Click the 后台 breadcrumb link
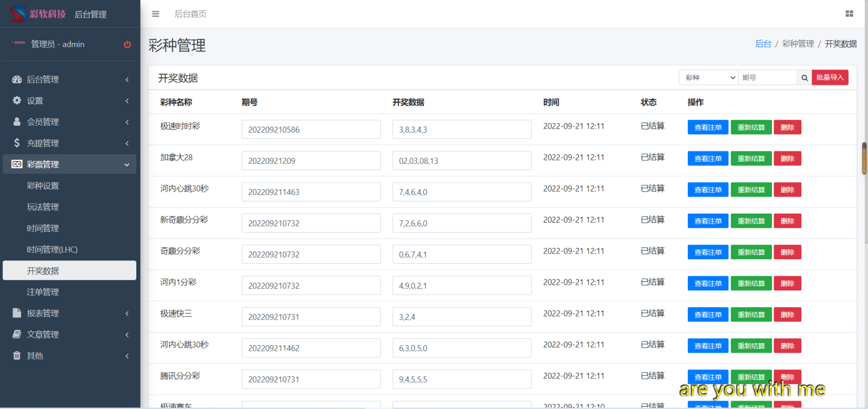Image resolution: width=868 pixels, height=409 pixels. pyautogui.click(x=763, y=44)
